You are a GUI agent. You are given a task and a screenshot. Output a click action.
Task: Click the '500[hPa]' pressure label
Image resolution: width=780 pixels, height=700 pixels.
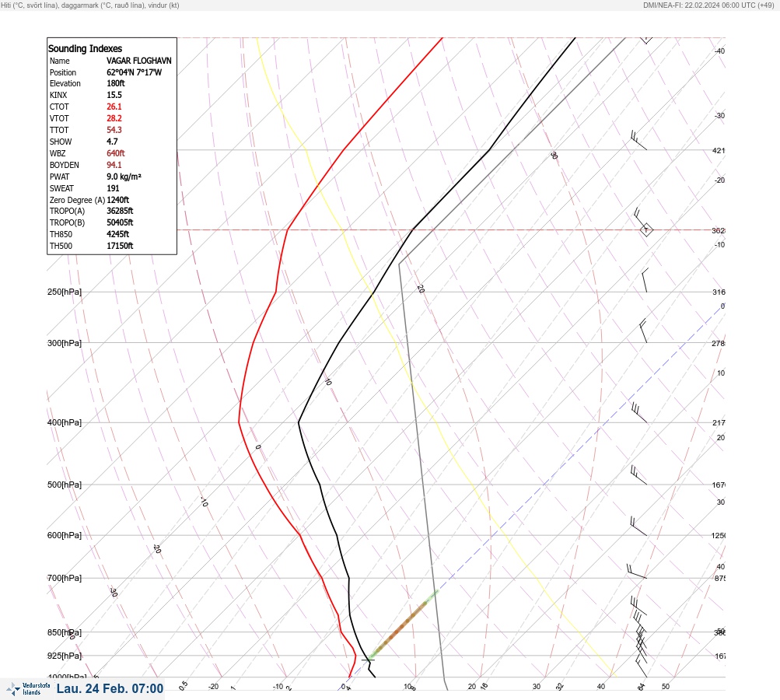tap(65, 485)
